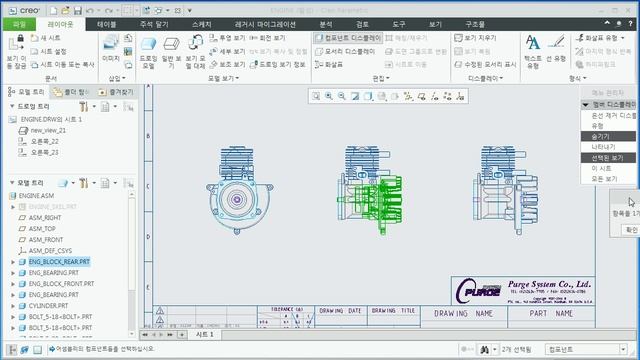Expand the 모델 보기 group dropdown

[223, 78]
